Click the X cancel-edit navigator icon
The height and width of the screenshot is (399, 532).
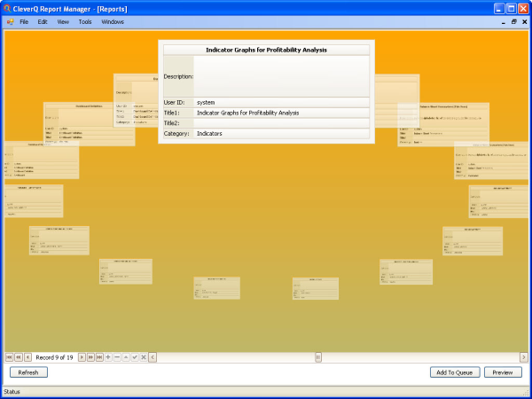(144, 356)
